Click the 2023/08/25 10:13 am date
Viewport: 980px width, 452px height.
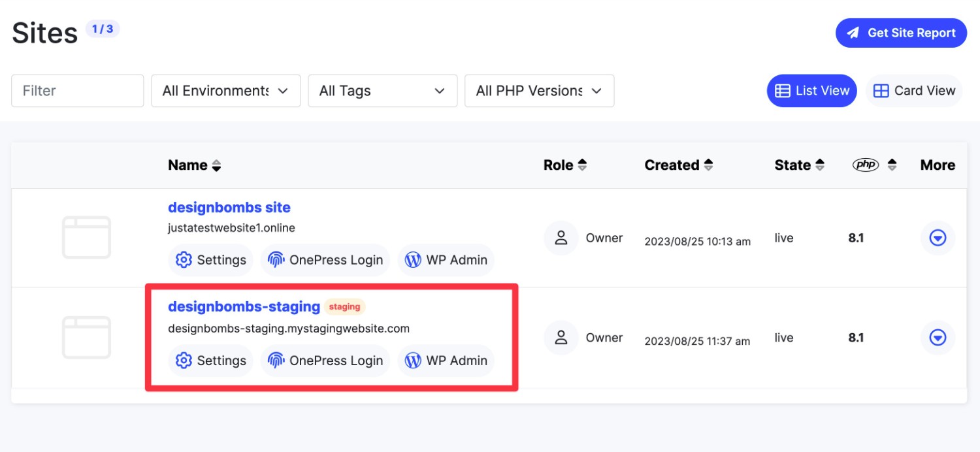pyautogui.click(x=697, y=241)
